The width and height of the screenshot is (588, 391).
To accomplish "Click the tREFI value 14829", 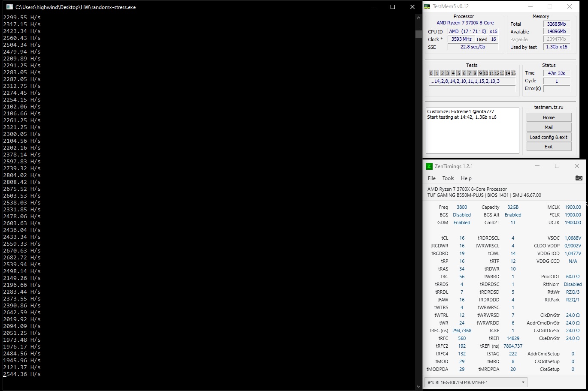I will 513,338.
